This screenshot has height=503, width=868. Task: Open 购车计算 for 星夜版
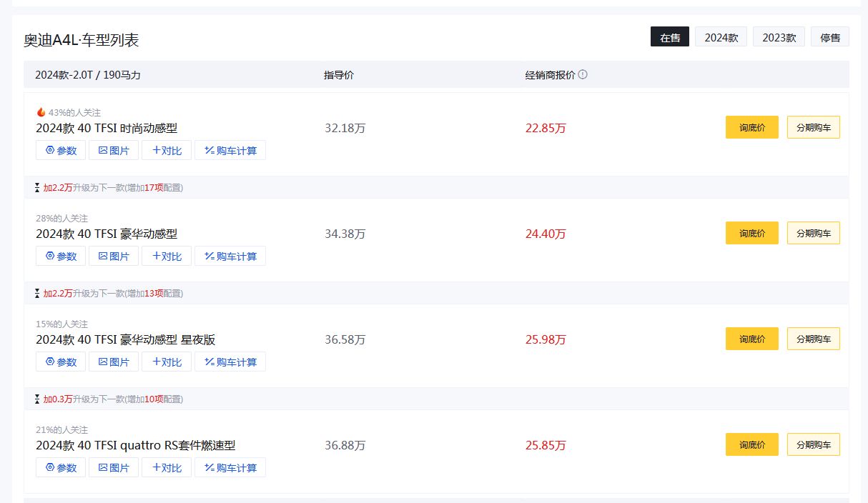[x=230, y=362]
